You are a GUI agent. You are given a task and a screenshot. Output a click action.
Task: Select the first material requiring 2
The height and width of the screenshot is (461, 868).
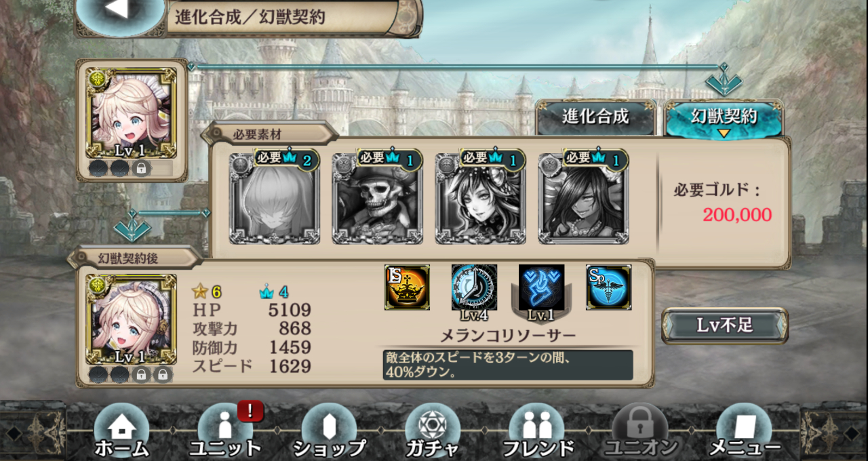pos(274,198)
